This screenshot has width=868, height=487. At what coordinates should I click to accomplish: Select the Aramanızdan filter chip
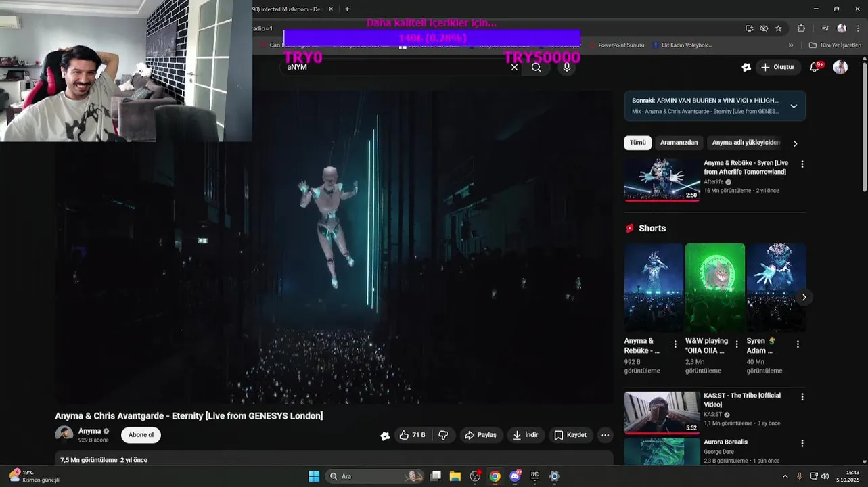pyautogui.click(x=679, y=143)
